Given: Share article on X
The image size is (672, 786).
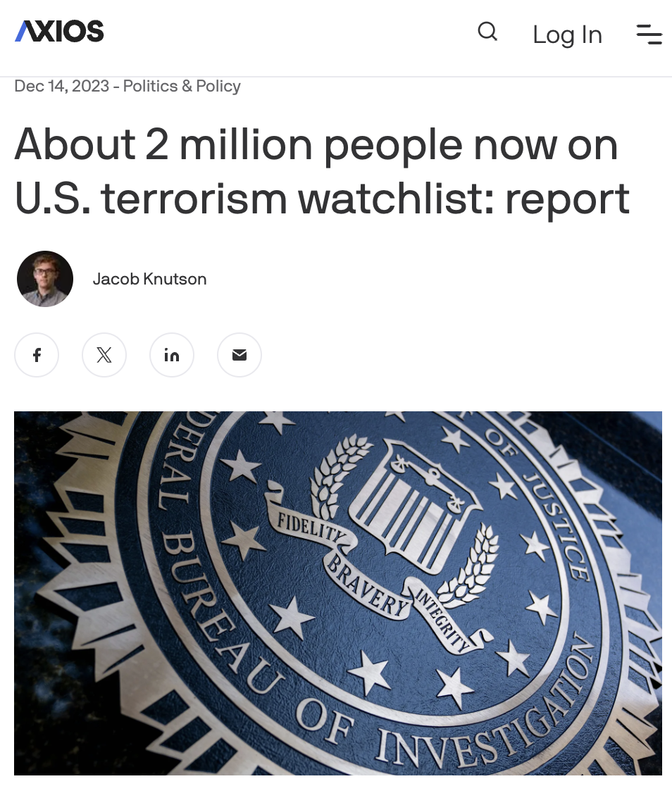Looking at the screenshot, I should [104, 355].
